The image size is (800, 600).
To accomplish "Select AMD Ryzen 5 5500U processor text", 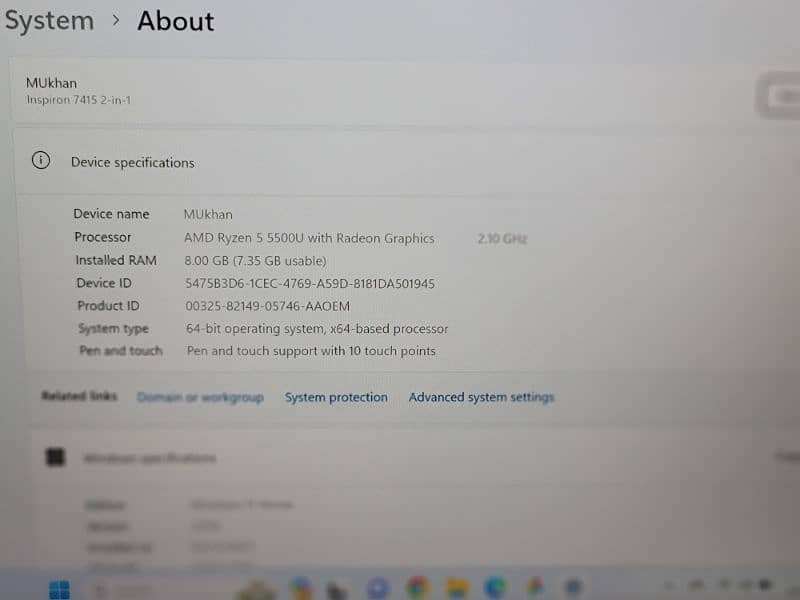I will pyautogui.click(x=309, y=238).
